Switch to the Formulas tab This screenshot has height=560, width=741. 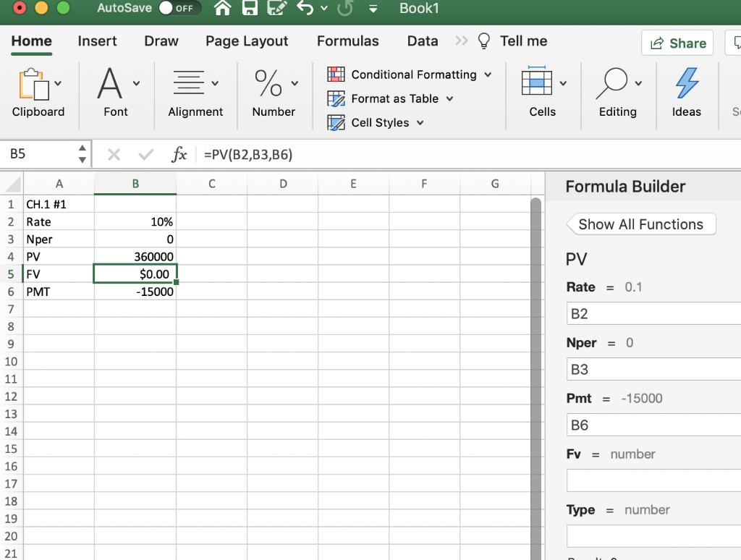(x=348, y=41)
